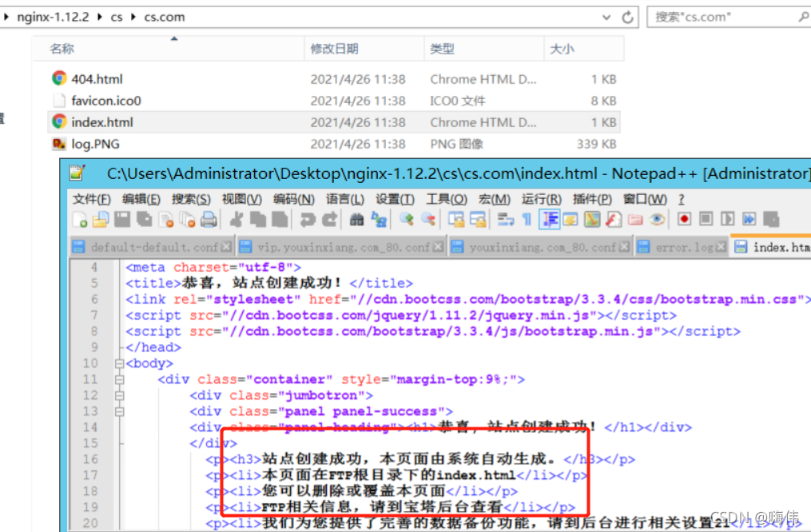
Task: Click the Folder as Workspace icon
Action: tap(636, 220)
